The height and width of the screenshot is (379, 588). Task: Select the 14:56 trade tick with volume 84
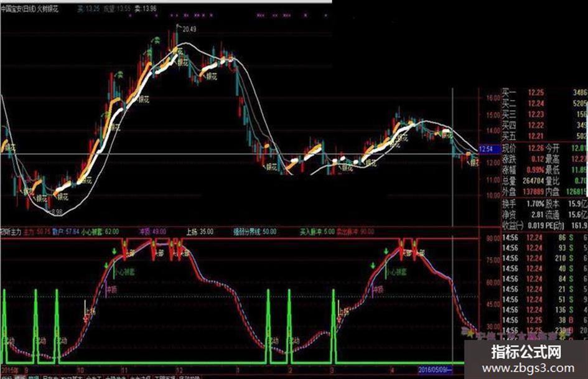tap(545, 279)
